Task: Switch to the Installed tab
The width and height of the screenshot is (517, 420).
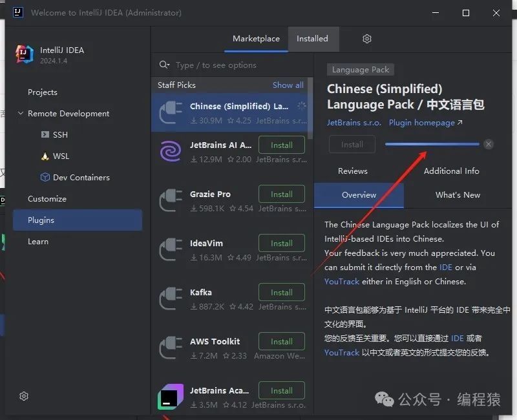Action: (x=312, y=39)
